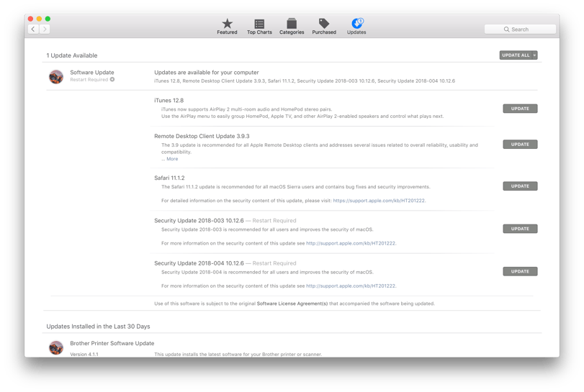The height and width of the screenshot is (392, 584).
Task: Install Security Update 2018-003
Action: click(x=520, y=229)
